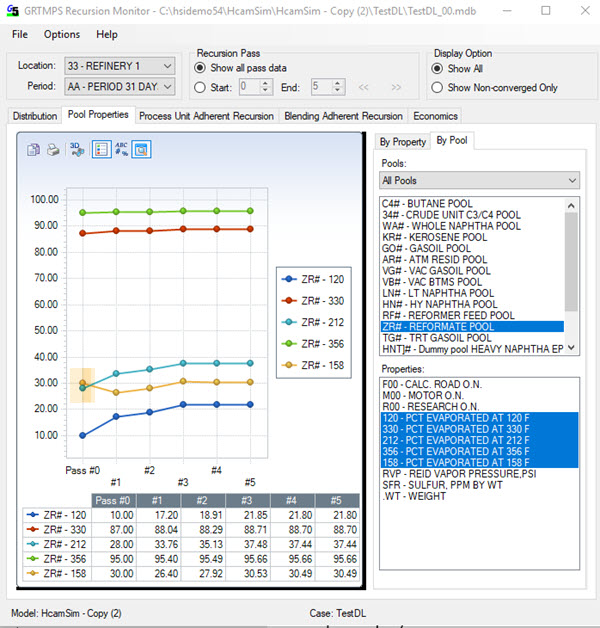This screenshot has width=600, height=628.
Task: Click the previous pass '<<' button
Action: 364,87
